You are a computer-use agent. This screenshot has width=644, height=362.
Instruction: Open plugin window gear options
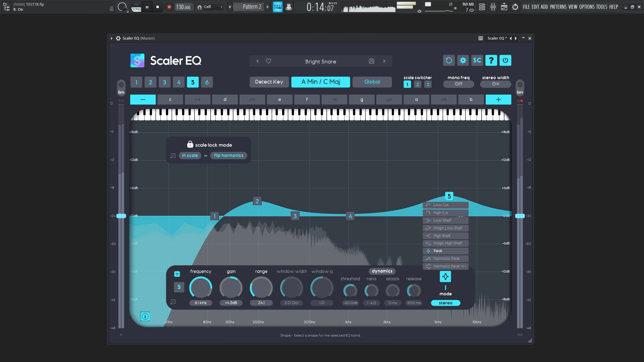tap(118, 38)
